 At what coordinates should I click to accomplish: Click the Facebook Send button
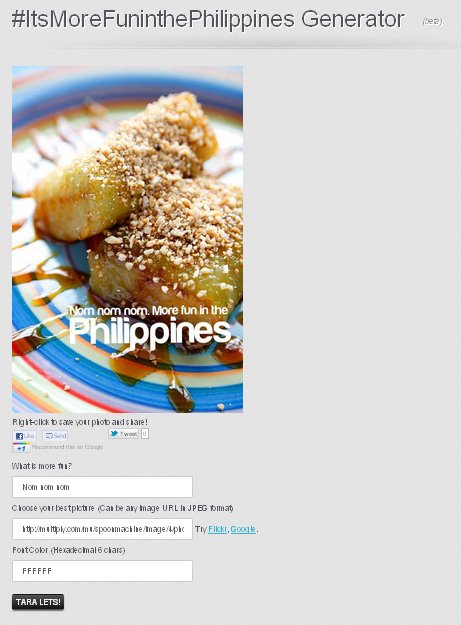55,436
